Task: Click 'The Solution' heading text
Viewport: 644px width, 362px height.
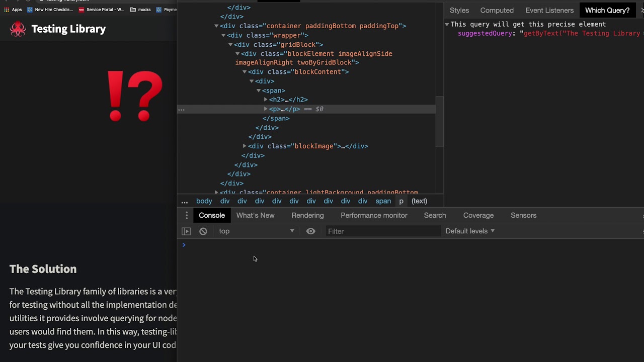Action: coord(43,269)
